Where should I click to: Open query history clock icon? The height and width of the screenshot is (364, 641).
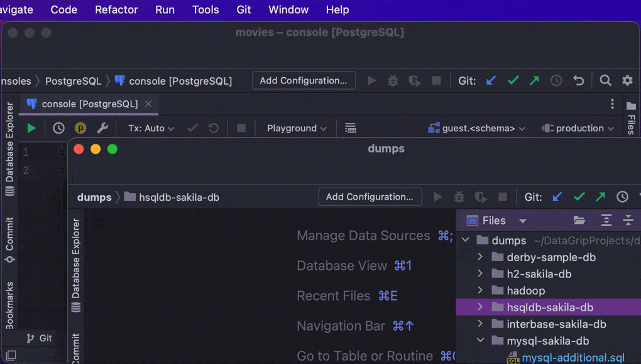click(x=58, y=128)
